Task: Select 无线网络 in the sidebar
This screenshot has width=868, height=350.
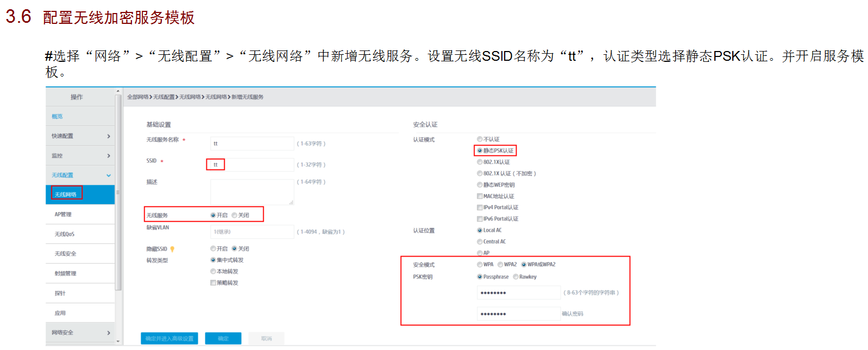Action: (80, 195)
